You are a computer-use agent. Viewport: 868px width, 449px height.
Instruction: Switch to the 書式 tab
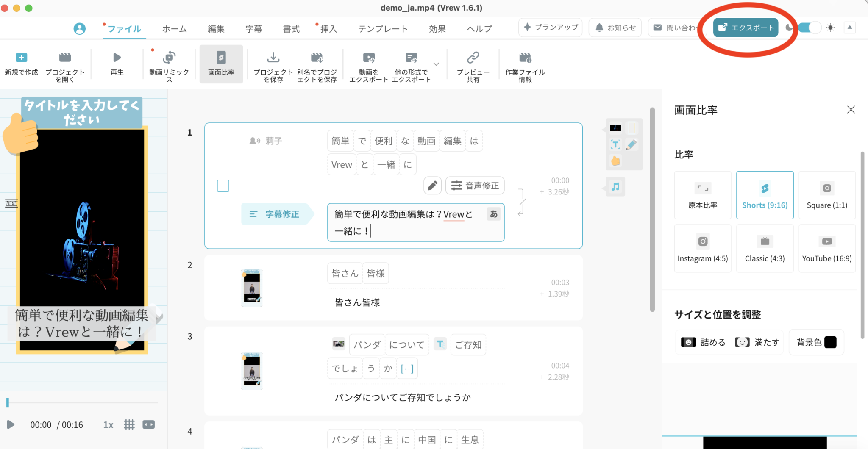(292, 29)
